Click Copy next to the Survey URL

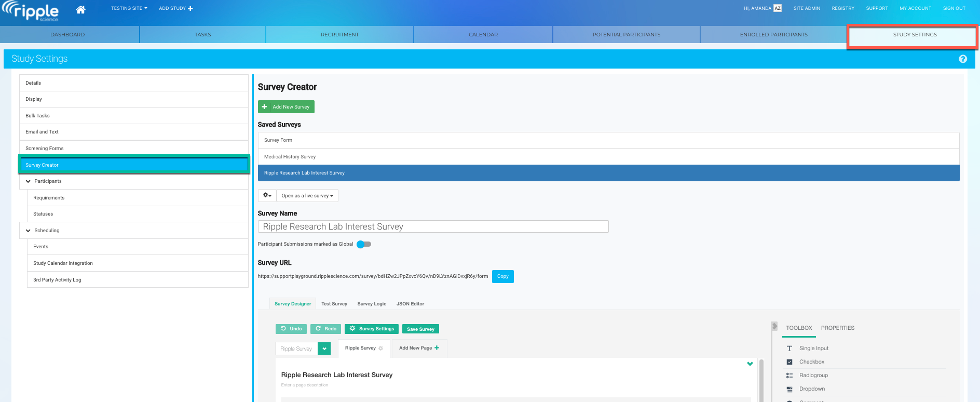coord(502,276)
